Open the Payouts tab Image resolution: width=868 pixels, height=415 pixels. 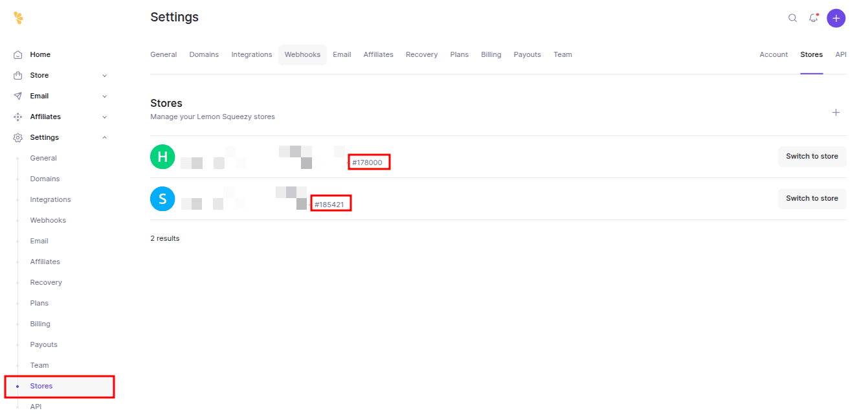528,55
